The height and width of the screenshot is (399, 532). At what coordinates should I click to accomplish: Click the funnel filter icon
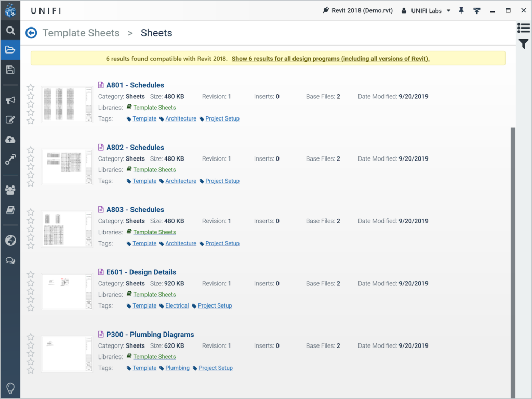[524, 45]
